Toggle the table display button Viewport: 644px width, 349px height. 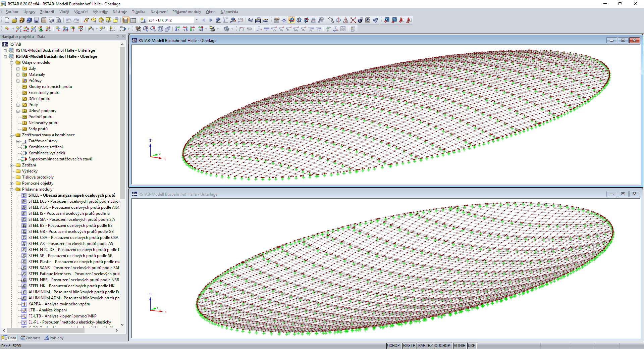point(133,20)
